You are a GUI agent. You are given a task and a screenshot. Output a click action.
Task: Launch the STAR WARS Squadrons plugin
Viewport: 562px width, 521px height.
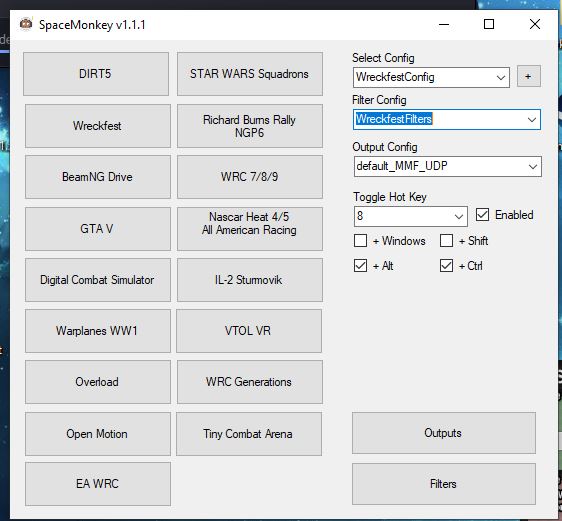[249, 74]
